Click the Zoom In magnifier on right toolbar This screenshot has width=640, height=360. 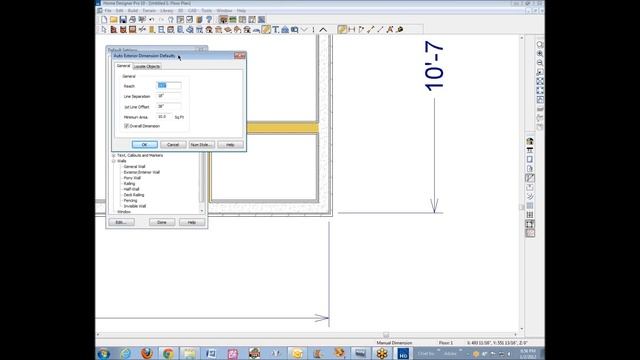pyautogui.click(x=540, y=53)
